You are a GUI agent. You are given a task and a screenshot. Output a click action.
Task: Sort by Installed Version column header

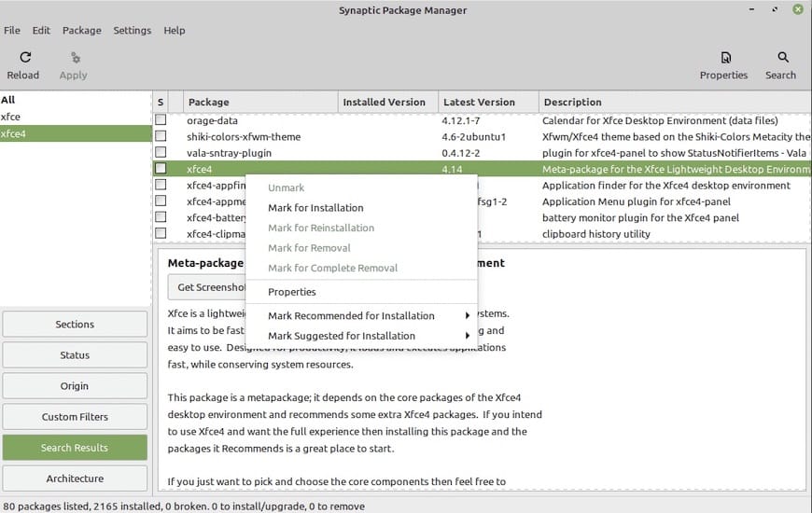[388, 102]
